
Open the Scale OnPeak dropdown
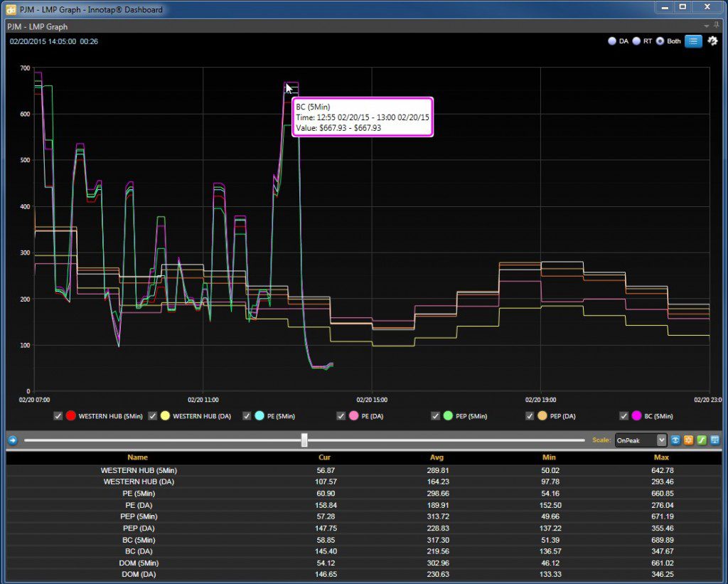click(641, 440)
